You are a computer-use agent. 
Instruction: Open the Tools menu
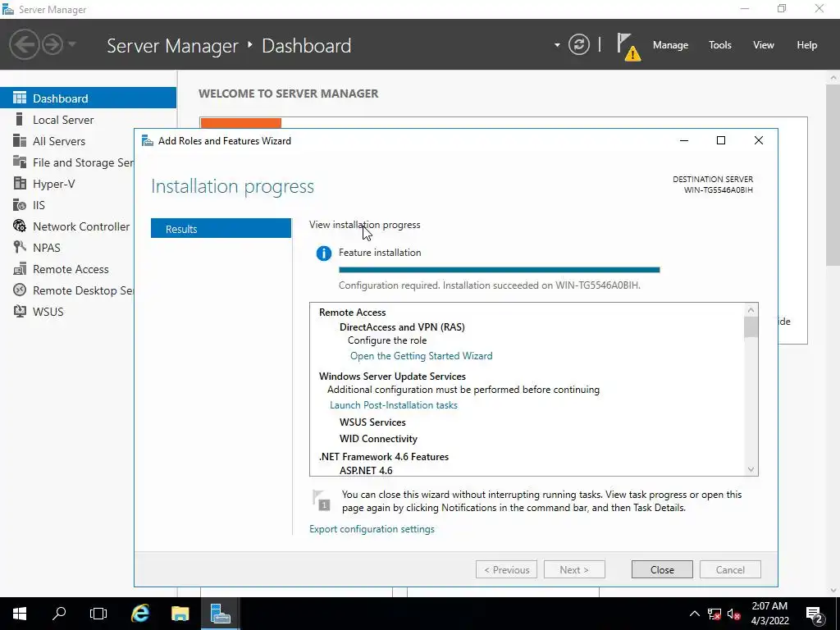tap(720, 45)
